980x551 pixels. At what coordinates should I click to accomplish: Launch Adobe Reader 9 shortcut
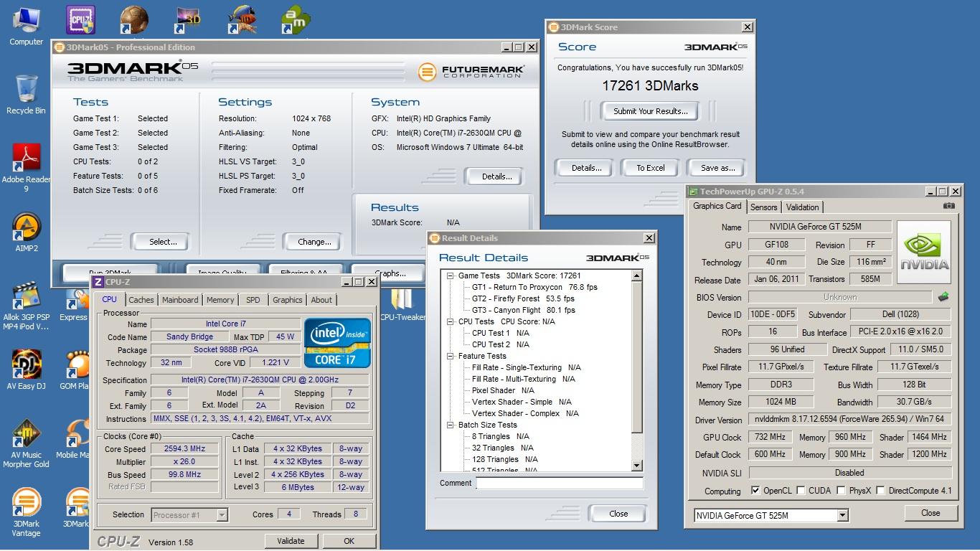(x=26, y=167)
